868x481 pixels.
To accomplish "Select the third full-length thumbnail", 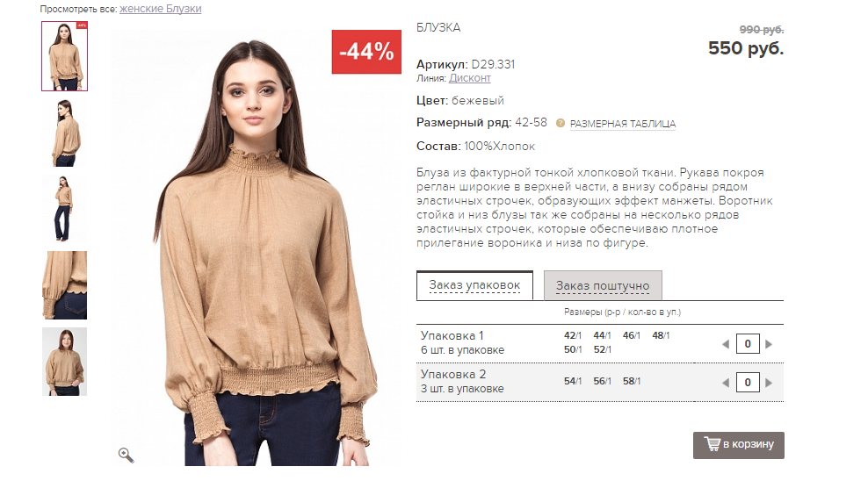I will tap(65, 209).
